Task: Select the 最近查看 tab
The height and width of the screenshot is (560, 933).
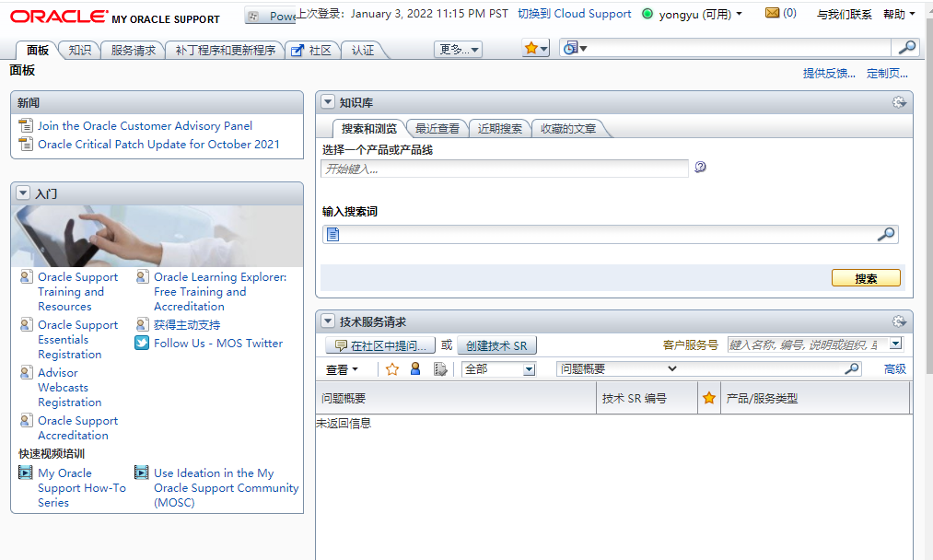Action: [437, 129]
